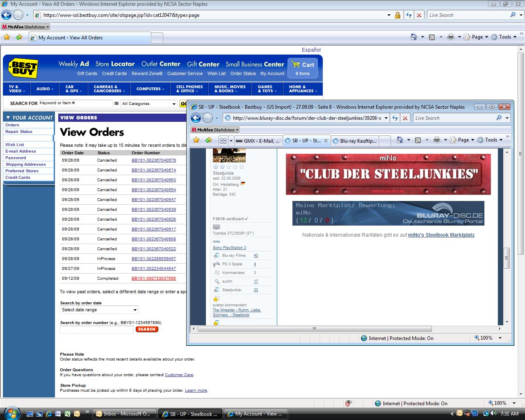Open Inbox - Microsoft Outlook taskbar button
This screenshot has height=420, width=525.
click(125, 414)
